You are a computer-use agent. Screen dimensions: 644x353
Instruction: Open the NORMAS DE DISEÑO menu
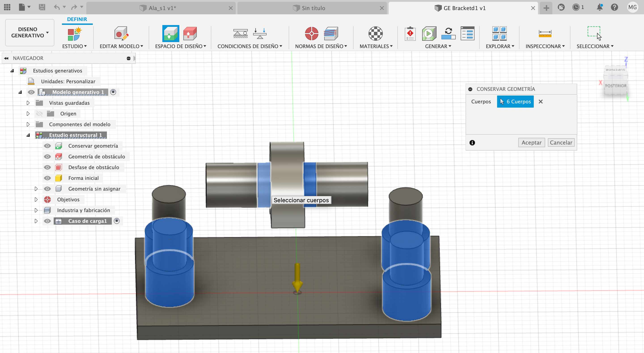pos(321,46)
